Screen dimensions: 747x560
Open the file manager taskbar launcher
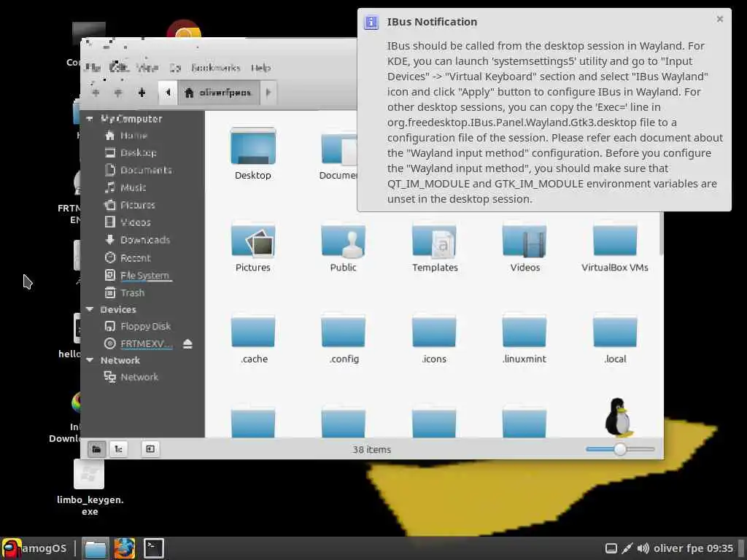[x=96, y=548]
